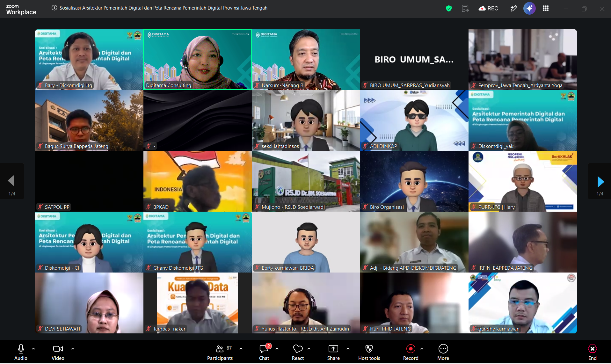
Task: Click DEVI SETIAWATI name label
Action: click(62, 329)
